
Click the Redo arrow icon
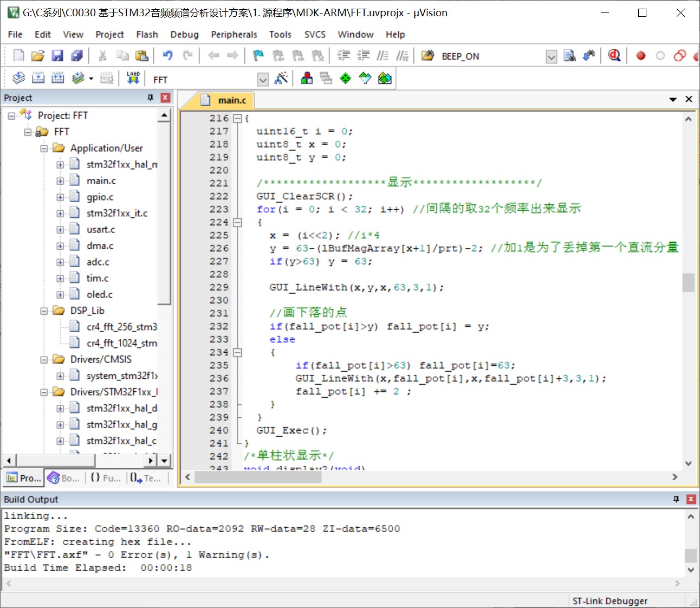point(187,55)
